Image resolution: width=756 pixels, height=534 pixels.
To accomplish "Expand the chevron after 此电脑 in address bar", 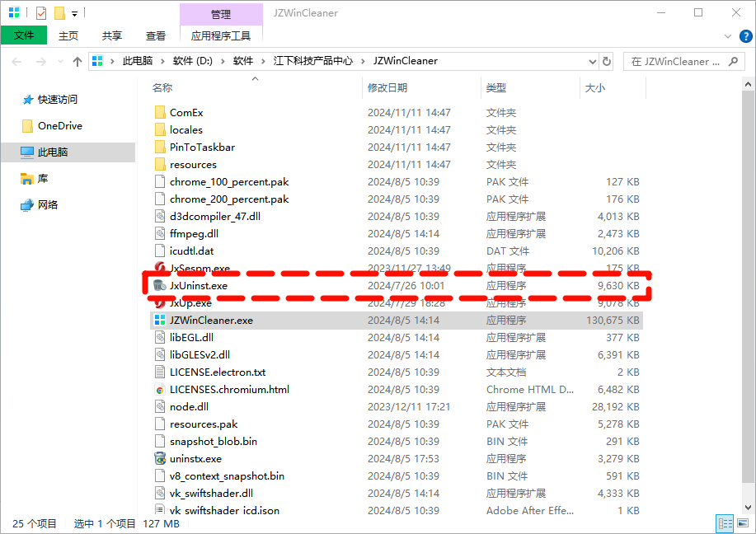I will pos(162,61).
